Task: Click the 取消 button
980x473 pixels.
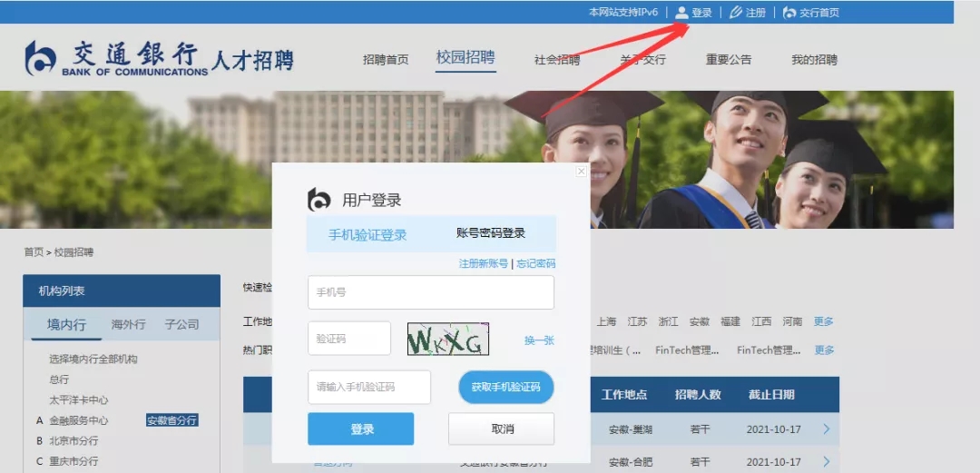Action: [x=501, y=429]
